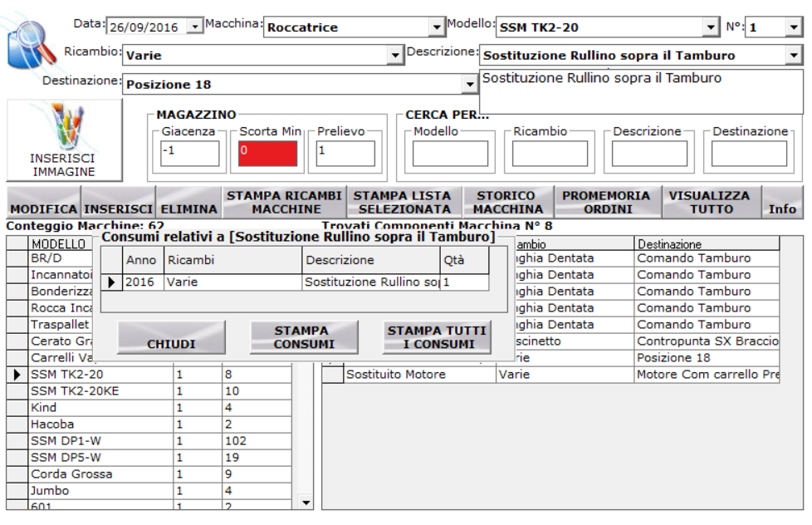
Task: Click STAMPA TUTTI I CONSUMI button
Action: pyautogui.click(x=437, y=337)
